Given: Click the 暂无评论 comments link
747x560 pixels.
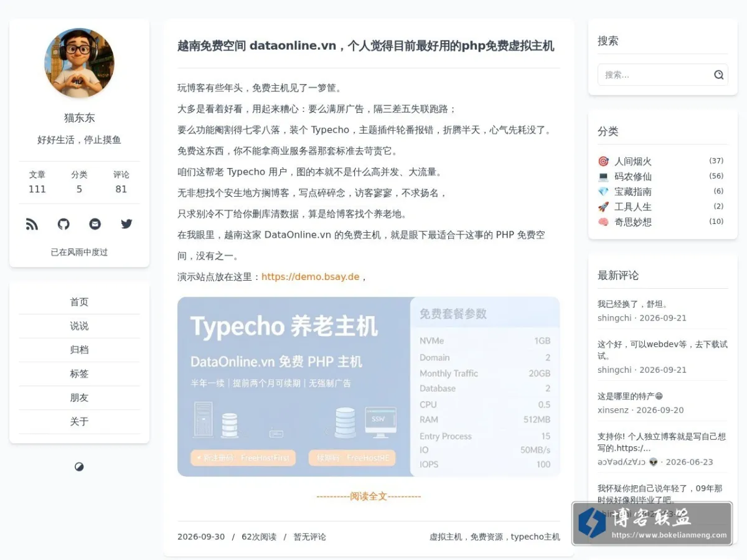Looking at the screenshot, I should click(x=310, y=537).
